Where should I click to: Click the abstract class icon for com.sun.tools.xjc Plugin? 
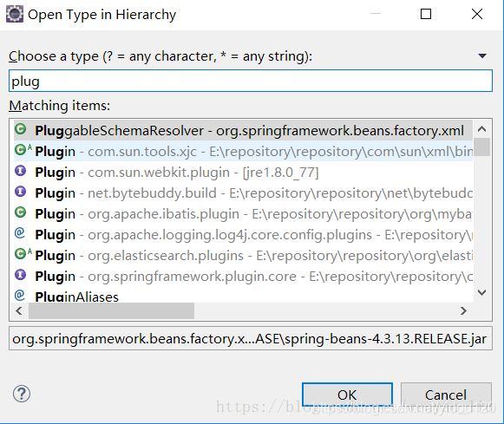[x=23, y=150]
